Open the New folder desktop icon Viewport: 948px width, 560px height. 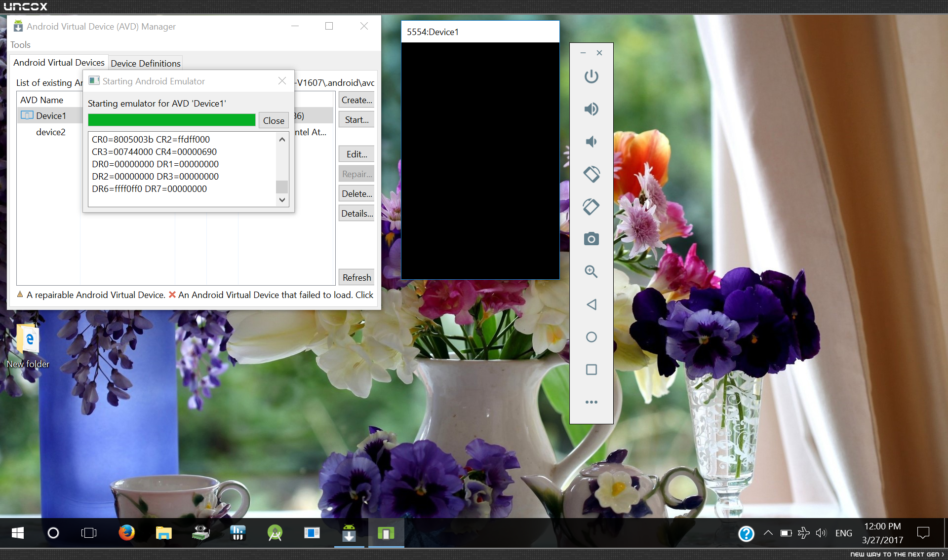28,346
